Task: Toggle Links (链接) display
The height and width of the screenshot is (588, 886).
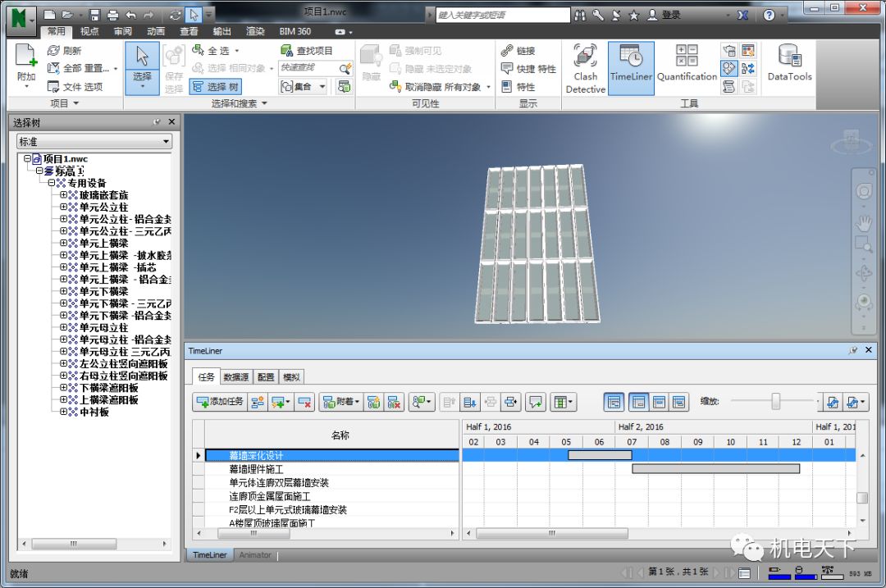Action: tap(518, 50)
